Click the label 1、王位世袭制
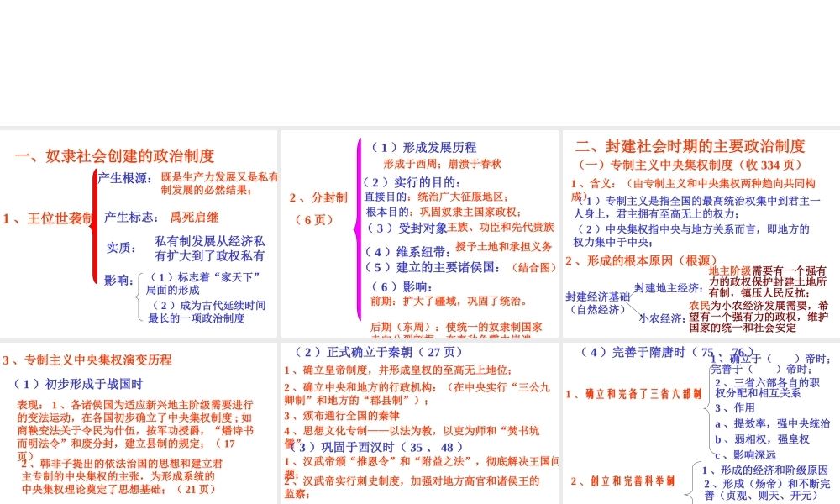This screenshot has width=840, height=504. click(x=48, y=218)
